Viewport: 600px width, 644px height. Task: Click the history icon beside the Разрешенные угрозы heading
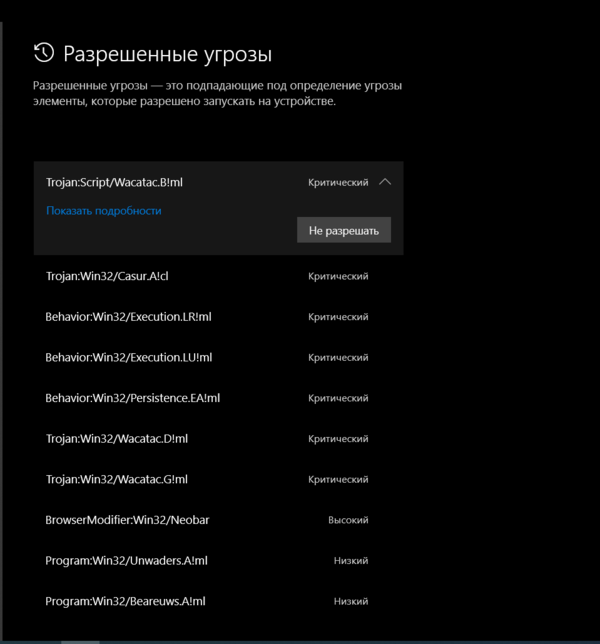(x=43, y=53)
